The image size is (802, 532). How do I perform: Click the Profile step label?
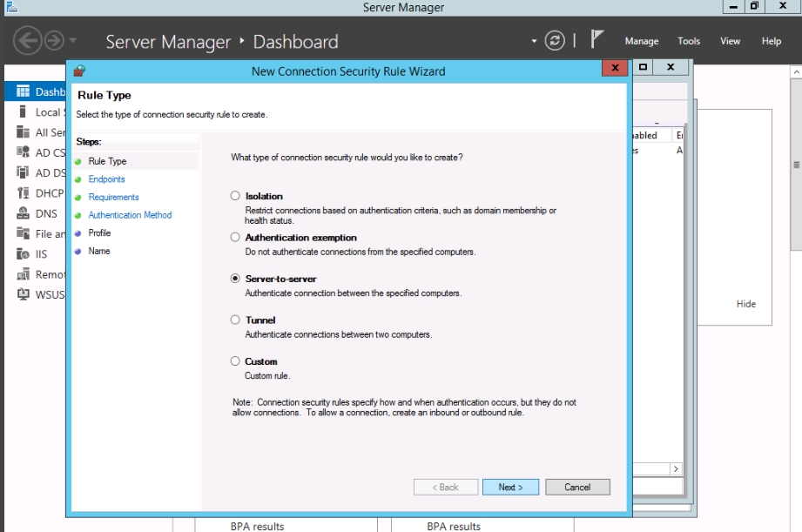(99, 232)
